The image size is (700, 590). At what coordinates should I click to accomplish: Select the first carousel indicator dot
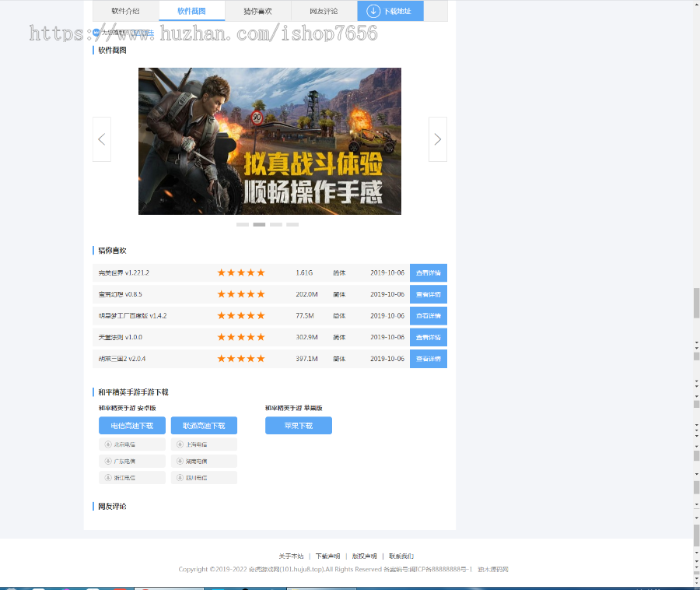click(x=243, y=225)
